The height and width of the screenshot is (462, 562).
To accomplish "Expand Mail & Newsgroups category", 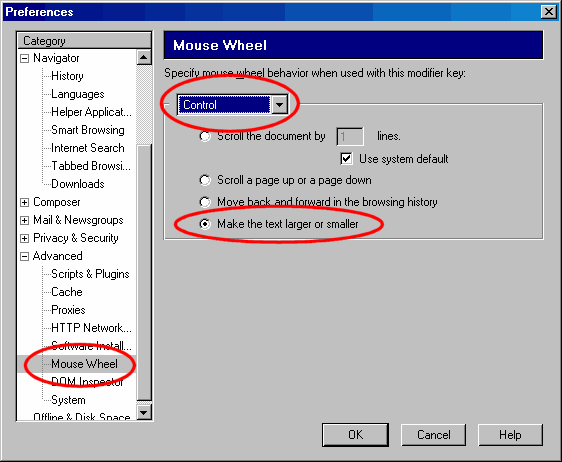I will pyautogui.click(x=24, y=220).
